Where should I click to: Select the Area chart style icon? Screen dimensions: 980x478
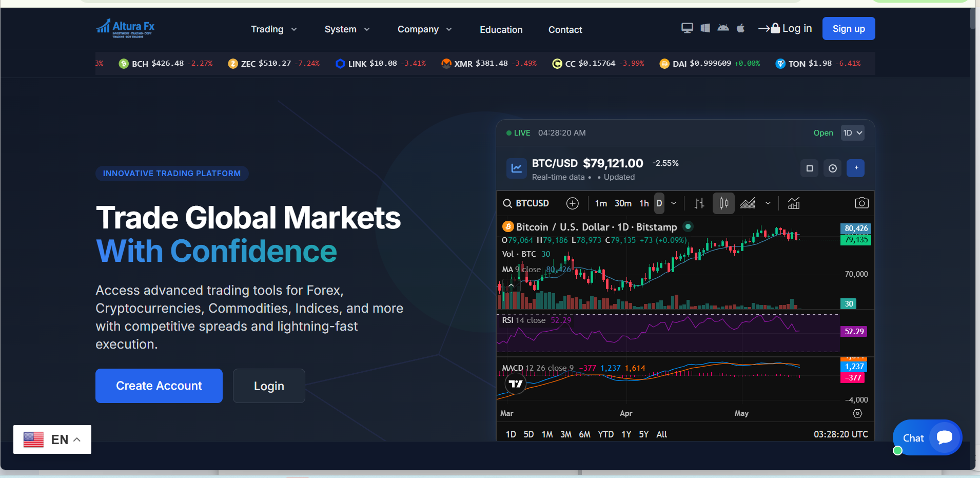(x=748, y=203)
